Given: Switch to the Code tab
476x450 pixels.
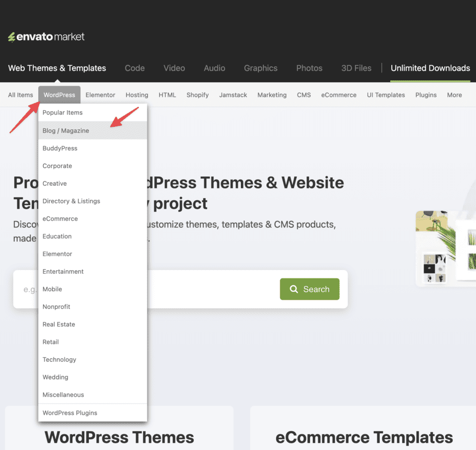Looking at the screenshot, I should pos(135,68).
